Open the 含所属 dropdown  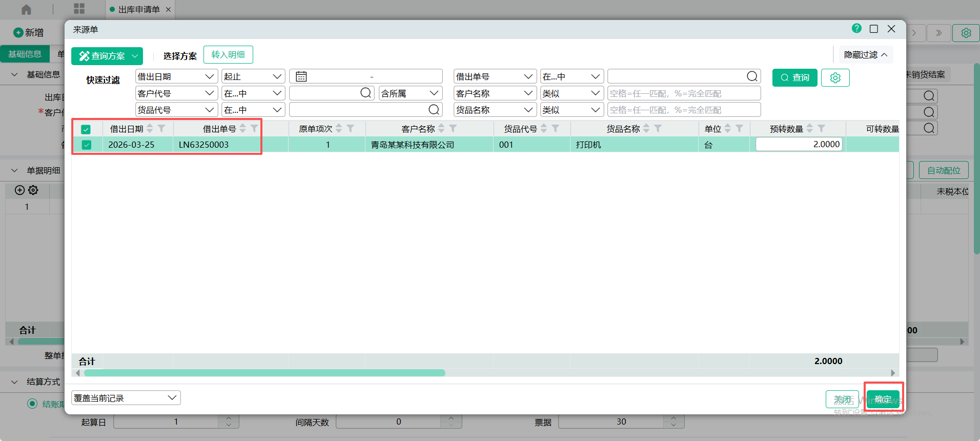click(410, 93)
